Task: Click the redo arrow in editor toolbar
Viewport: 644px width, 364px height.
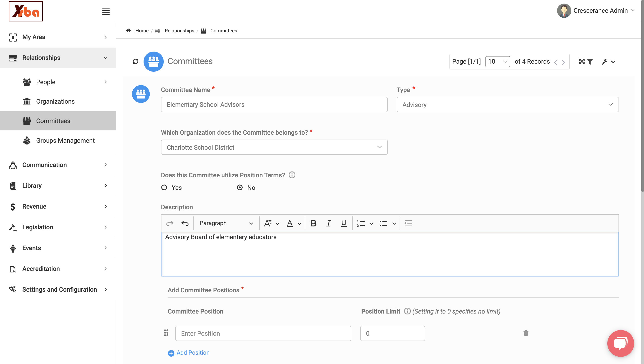Action: 170,223
